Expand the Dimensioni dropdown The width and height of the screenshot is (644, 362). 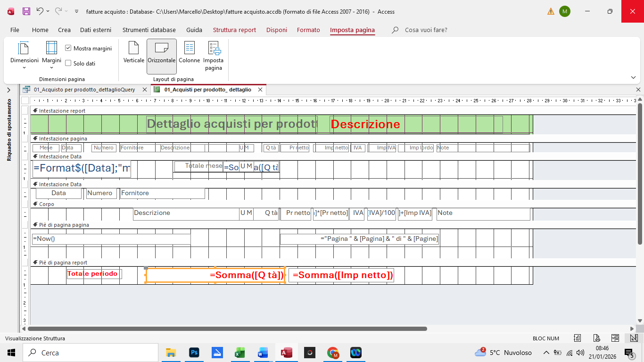tap(25, 57)
